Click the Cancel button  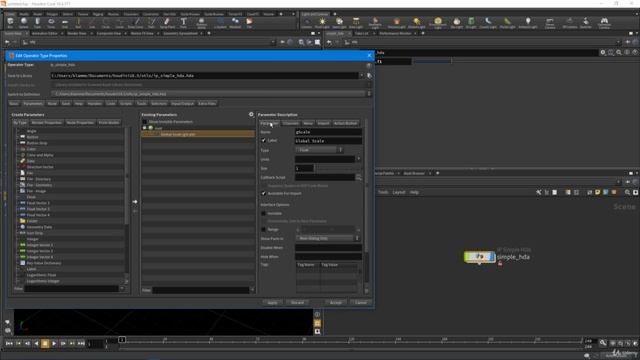coord(361,303)
